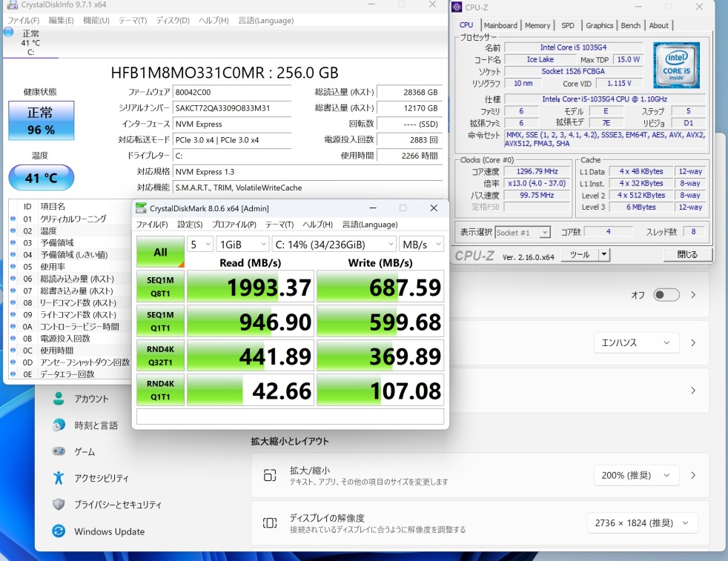The width and height of the screenshot is (728, 561).
Task: Expand the 200% scale dropdown
Action: (x=636, y=476)
